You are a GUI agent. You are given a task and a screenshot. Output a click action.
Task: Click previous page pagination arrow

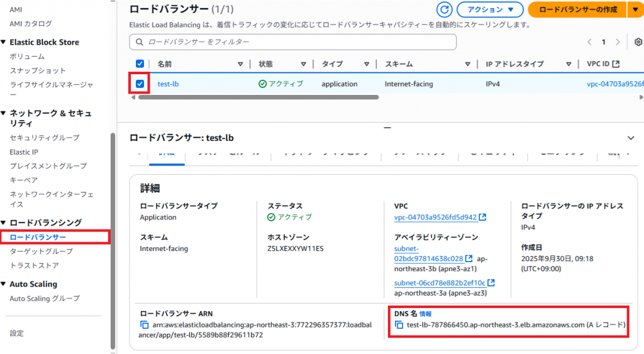click(589, 42)
